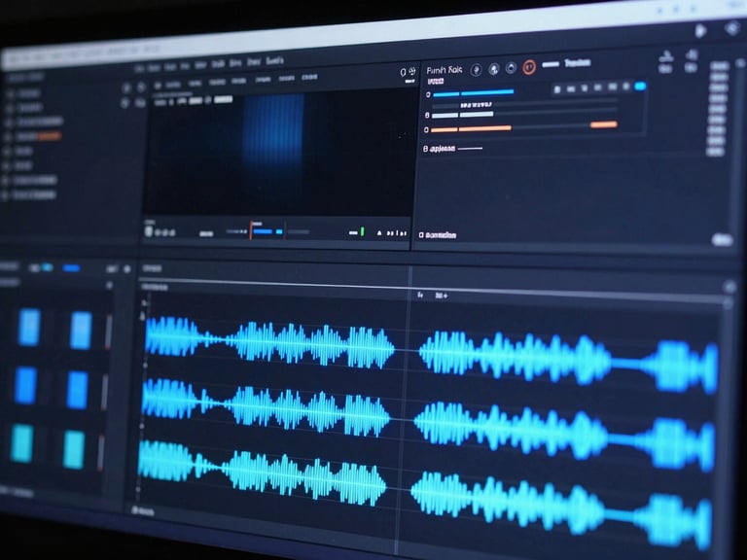Screen dimensions: 747x560
Task: Toggle the marker left of the white slider
Action: 427,116
